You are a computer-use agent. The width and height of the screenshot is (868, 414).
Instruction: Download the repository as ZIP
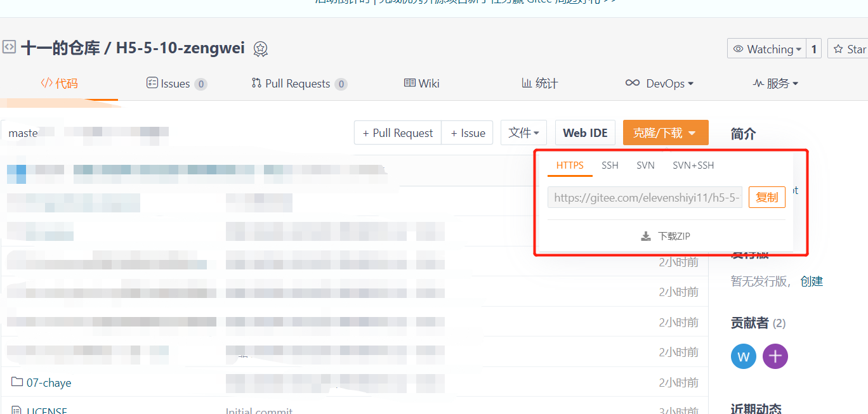pyautogui.click(x=666, y=236)
